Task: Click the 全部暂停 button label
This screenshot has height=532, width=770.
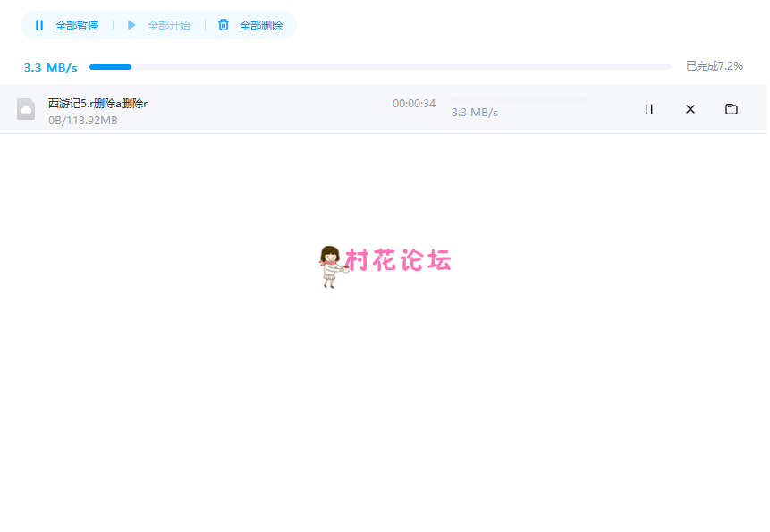Action: tap(77, 26)
